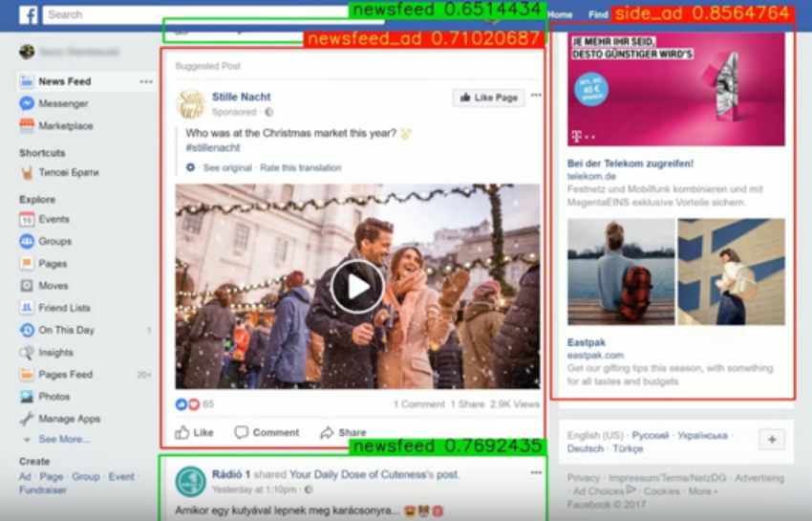This screenshot has height=521, width=812.
Task: Click the reactions count 65
Action: coord(208,403)
